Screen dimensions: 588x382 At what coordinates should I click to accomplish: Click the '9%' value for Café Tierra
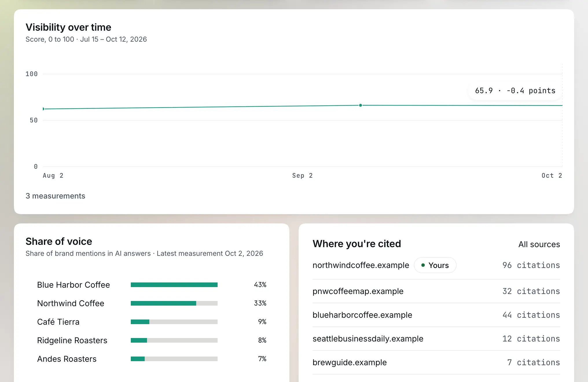[x=262, y=322]
